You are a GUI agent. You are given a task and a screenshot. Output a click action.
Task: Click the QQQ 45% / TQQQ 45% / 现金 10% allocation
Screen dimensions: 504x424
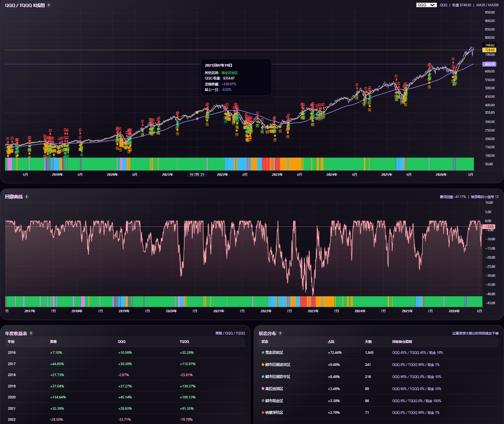pos(417,353)
